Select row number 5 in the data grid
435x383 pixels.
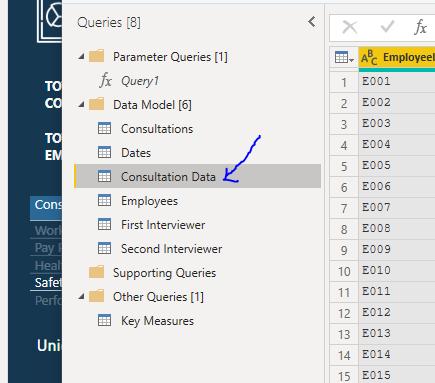(344, 166)
